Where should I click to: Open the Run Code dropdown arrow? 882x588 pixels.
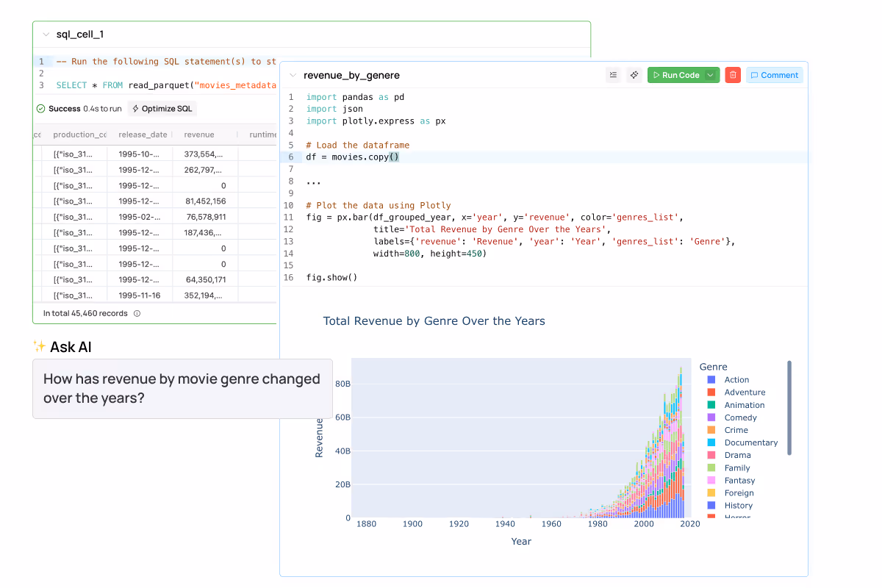pyautogui.click(x=711, y=75)
